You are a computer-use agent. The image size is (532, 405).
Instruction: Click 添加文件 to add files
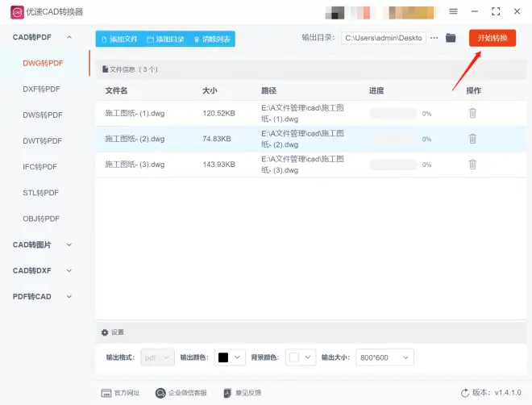click(x=119, y=39)
